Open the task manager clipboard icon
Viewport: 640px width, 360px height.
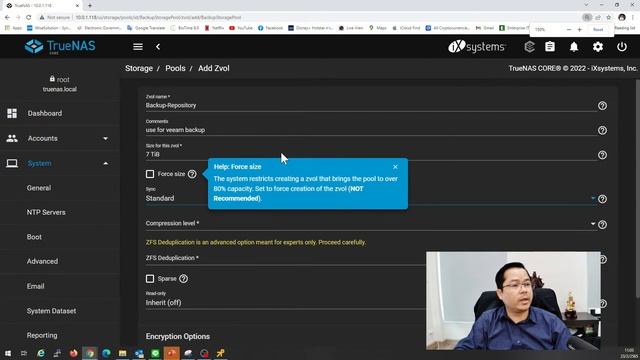click(550, 47)
